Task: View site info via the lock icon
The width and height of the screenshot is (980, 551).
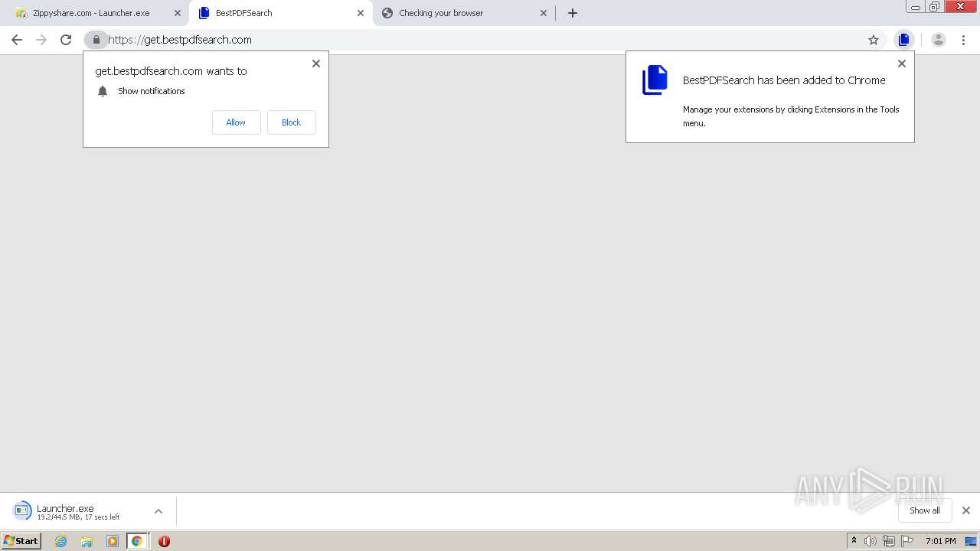Action: [x=96, y=40]
